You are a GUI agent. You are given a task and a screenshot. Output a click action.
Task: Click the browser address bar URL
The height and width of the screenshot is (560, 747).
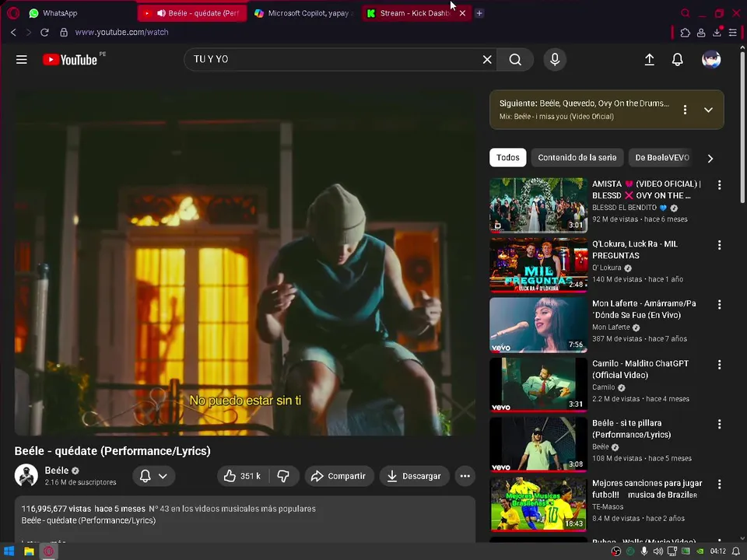[x=121, y=33]
